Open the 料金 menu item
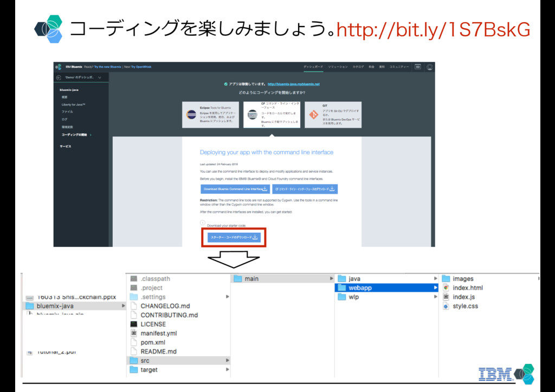The height and width of the screenshot is (392, 555). (x=371, y=67)
